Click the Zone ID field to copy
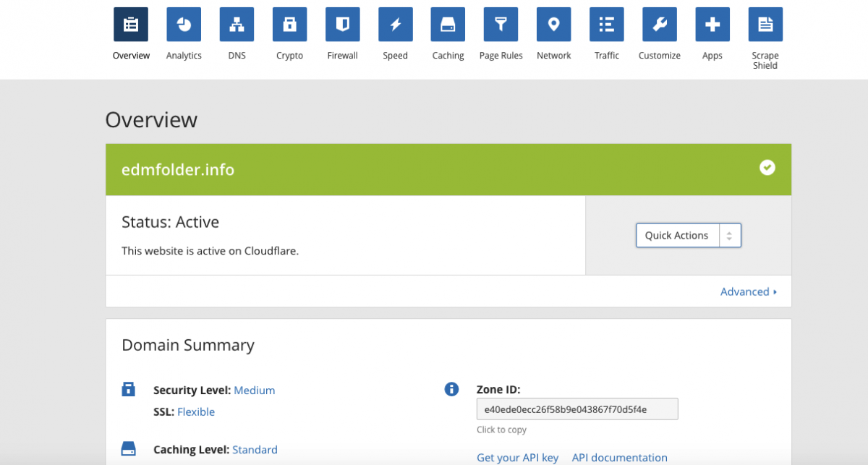This screenshot has width=868, height=465. pos(576,409)
